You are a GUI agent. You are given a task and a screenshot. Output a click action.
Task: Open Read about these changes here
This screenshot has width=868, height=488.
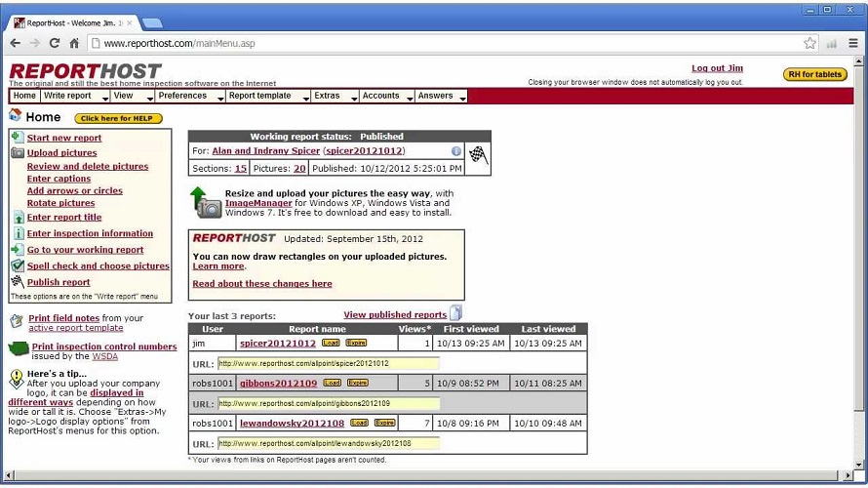click(262, 284)
